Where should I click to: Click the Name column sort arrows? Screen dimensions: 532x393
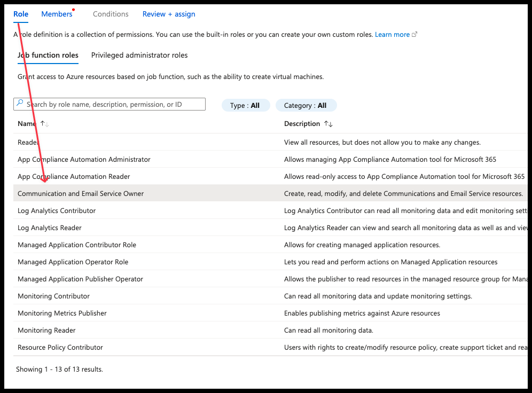pyautogui.click(x=44, y=124)
